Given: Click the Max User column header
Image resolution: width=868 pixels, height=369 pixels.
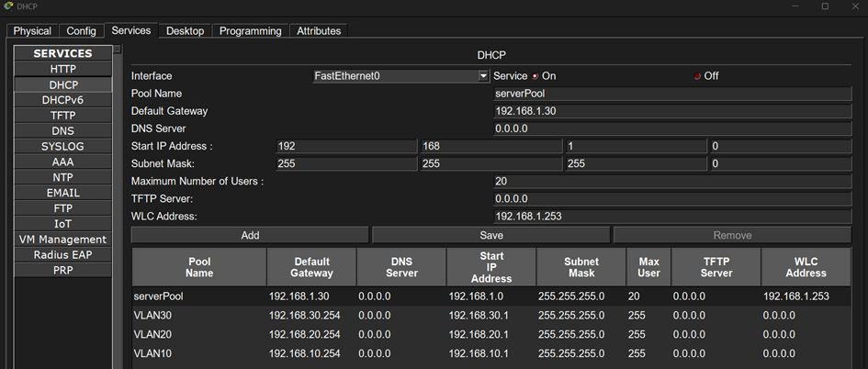Looking at the screenshot, I should (648, 267).
